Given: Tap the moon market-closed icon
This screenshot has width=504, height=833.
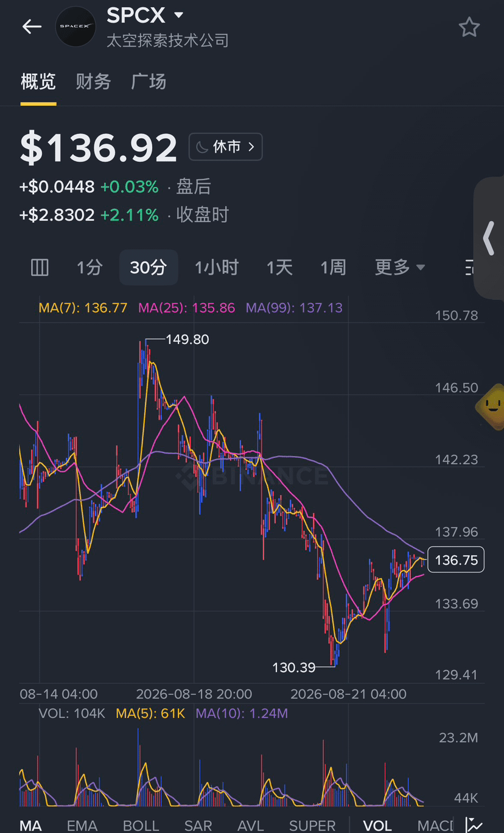Looking at the screenshot, I should coord(201,147).
